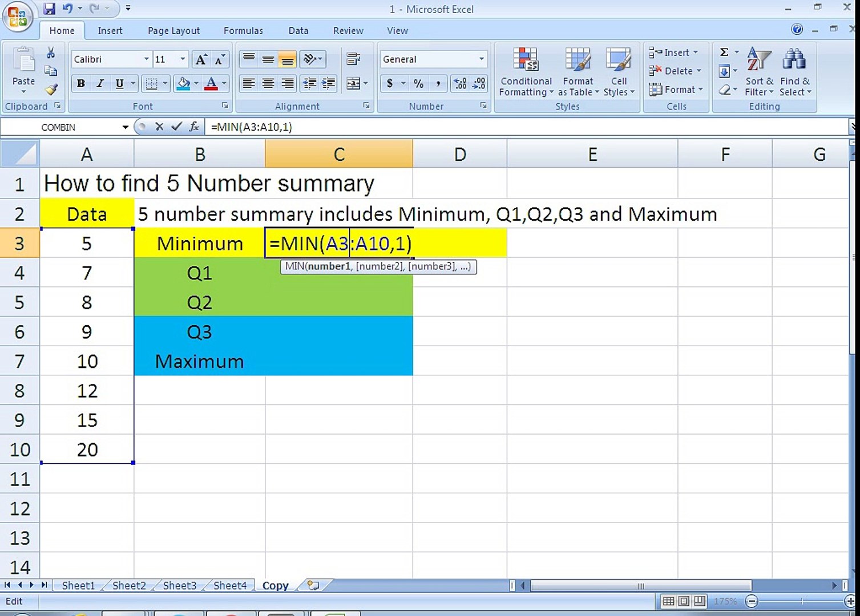
Task: Increase decimal places
Action: coord(460,84)
